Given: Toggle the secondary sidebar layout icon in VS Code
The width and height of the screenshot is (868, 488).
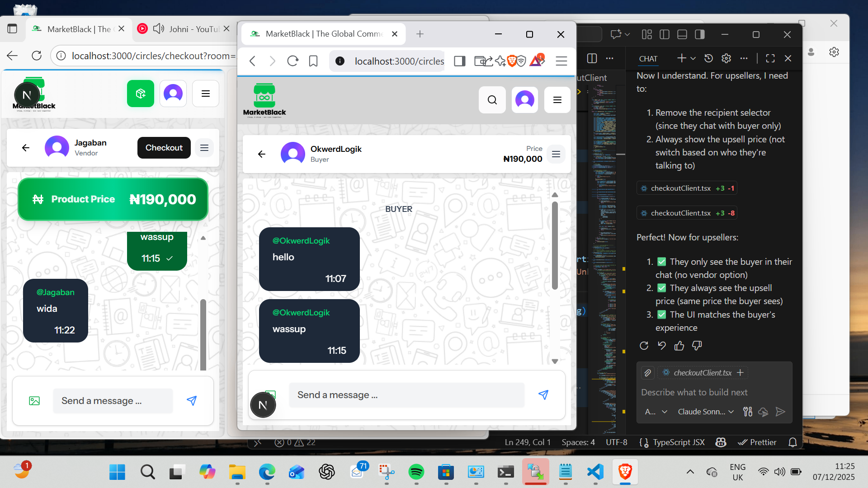Looking at the screenshot, I should (x=699, y=34).
